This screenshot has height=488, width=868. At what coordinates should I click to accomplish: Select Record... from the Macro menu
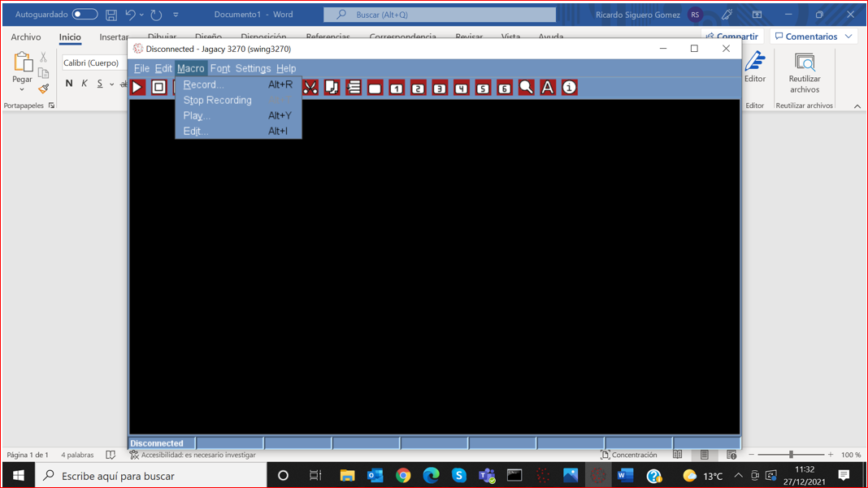point(203,84)
